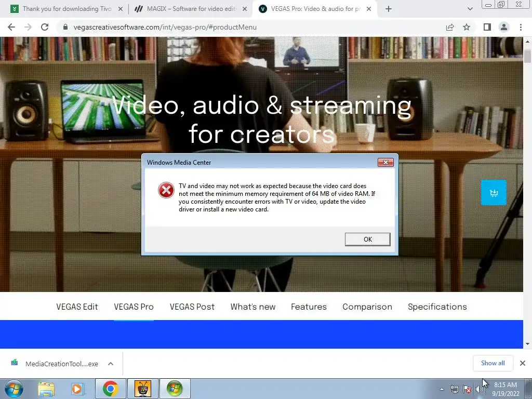
Task: Go to the Comparison section
Action: coord(367,307)
